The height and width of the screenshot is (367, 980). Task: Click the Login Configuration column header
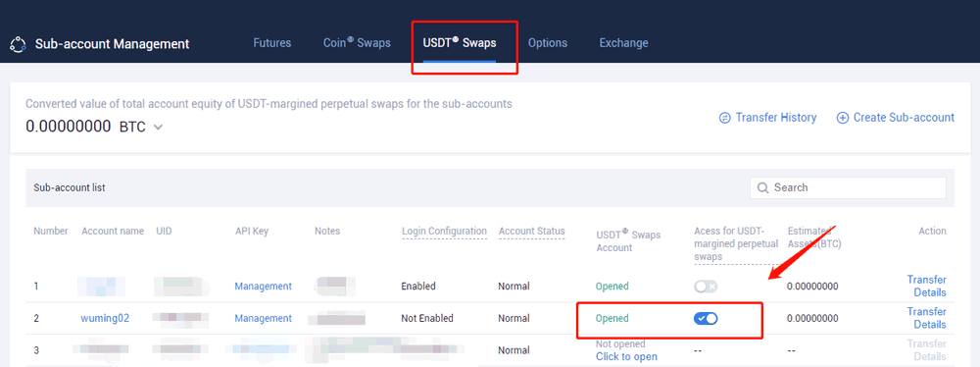pyautogui.click(x=444, y=232)
